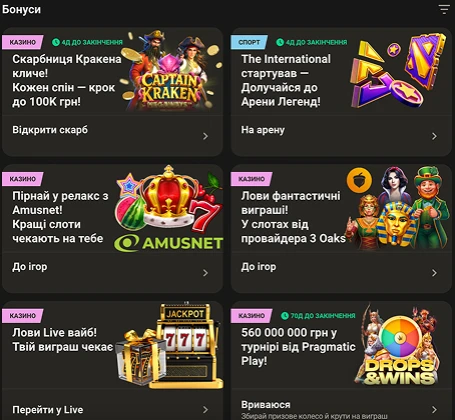This screenshot has width=455, height=420.
Task: Open the "Відкрити скарб" link
Action: tap(50, 130)
